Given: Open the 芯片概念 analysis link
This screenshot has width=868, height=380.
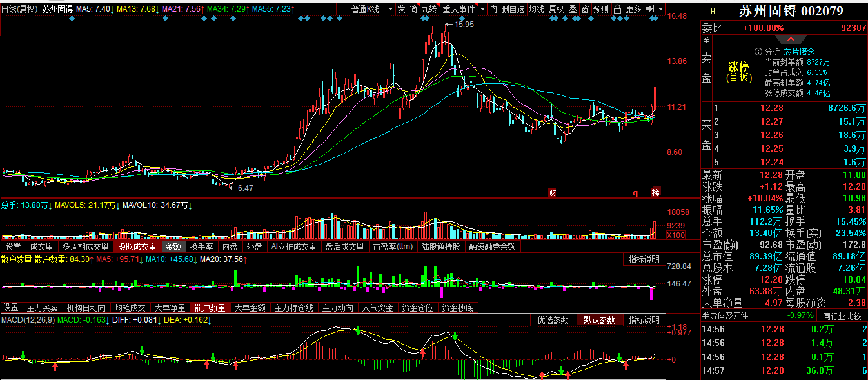Looking at the screenshot, I should pos(799,52).
